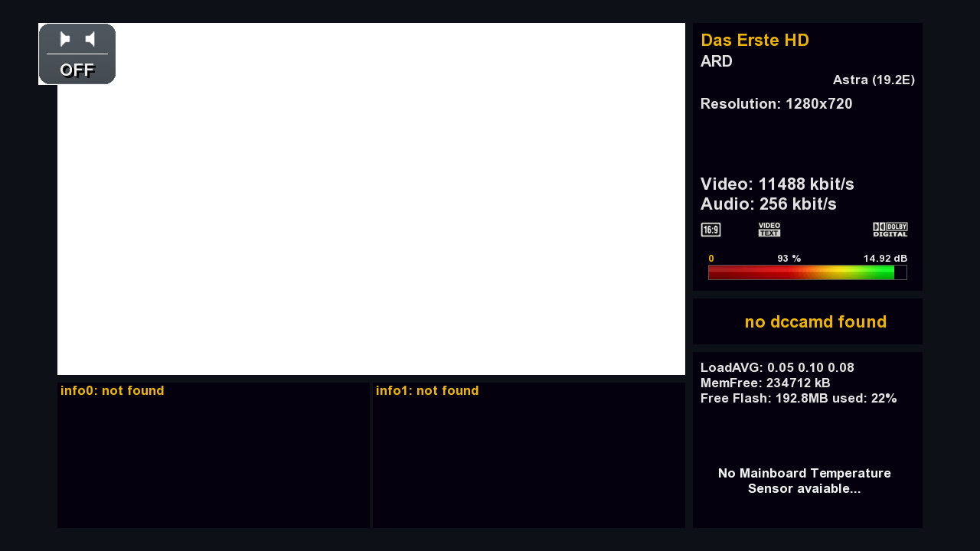Viewport: 980px width, 551px height.
Task: Click the 'LoadAVG: 0.05 0.10 0.08' line
Action: click(x=777, y=368)
